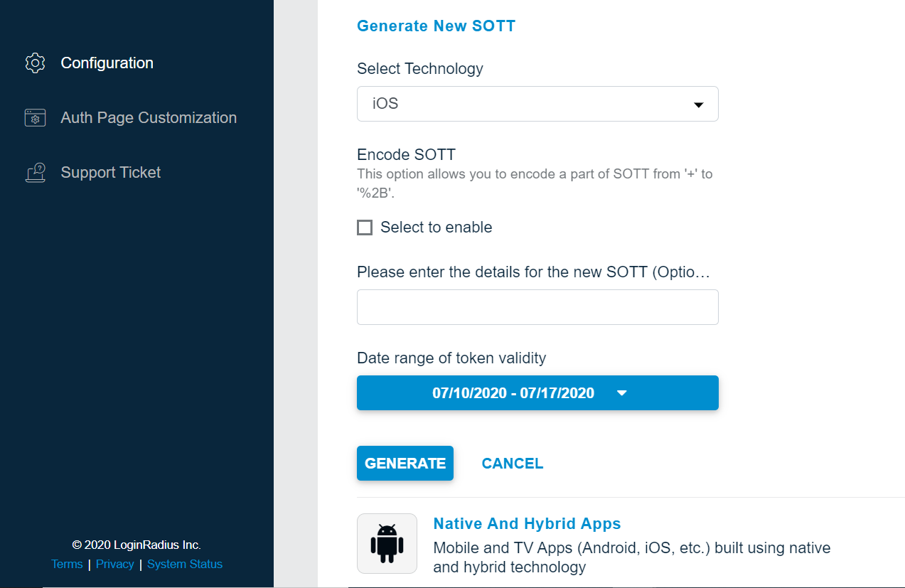The image size is (905, 588).
Task: Open the Auth Page Customization section
Action: pos(148,117)
